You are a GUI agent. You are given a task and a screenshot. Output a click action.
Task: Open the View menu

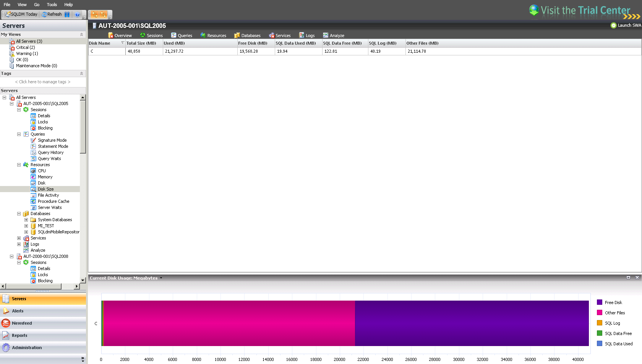tap(22, 5)
